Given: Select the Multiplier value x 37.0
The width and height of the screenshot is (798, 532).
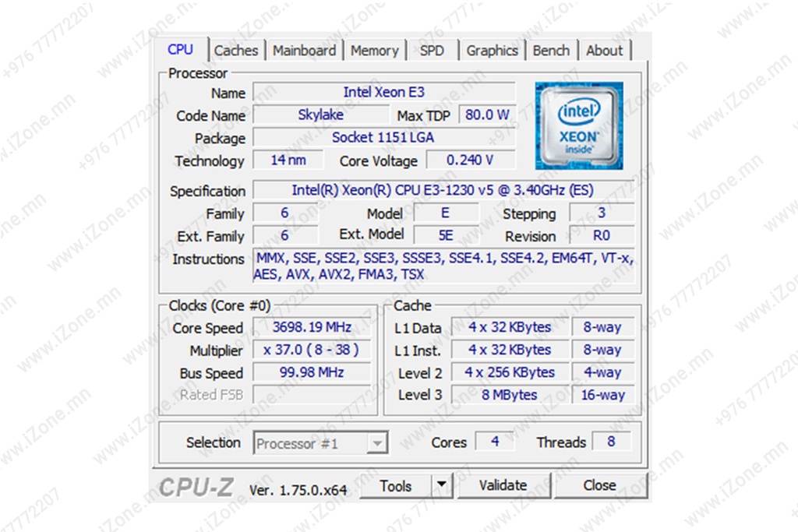Looking at the screenshot, I should pyautogui.click(x=312, y=350).
